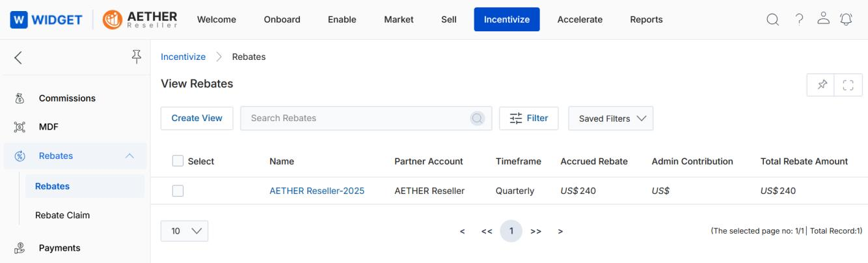Open the Onboard menu
This screenshot has width=868, height=263.
282,20
